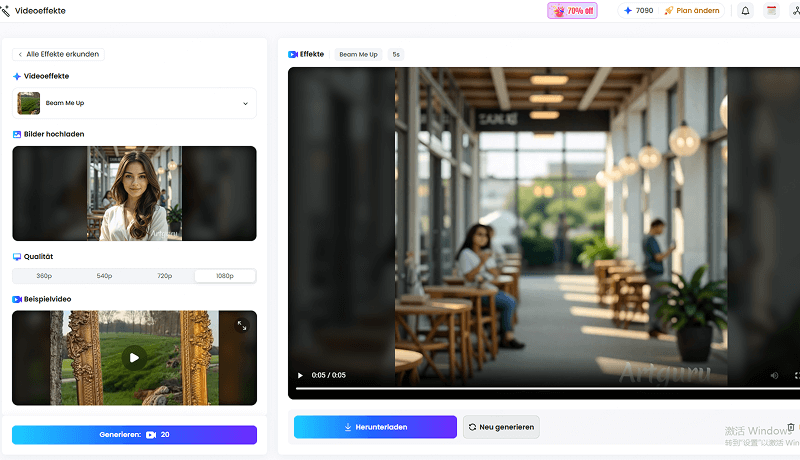Select 360p quality option
The width and height of the screenshot is (800, 460).
click(43, 276)
